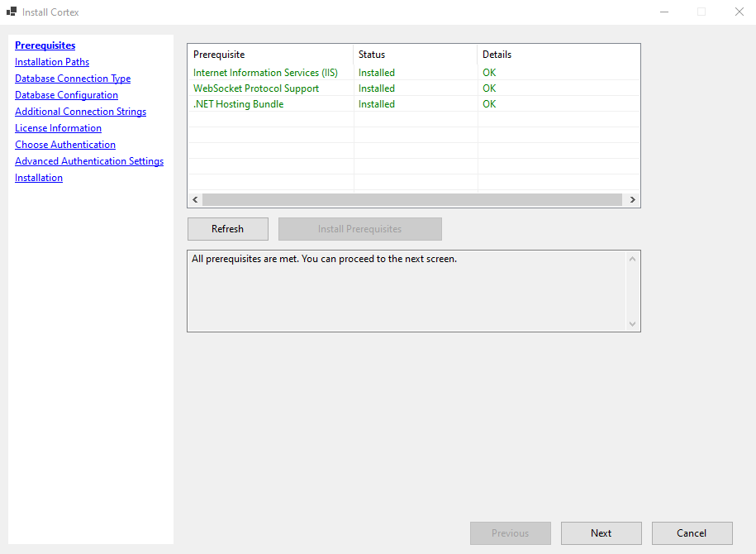Screen dimensions: 756x554
Task: Open the Choose Authentication step
Action: (x=64, y=144)
